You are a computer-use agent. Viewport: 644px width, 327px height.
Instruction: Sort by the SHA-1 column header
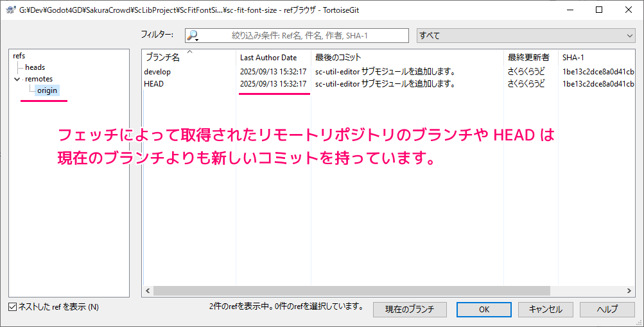coord(573,58)
